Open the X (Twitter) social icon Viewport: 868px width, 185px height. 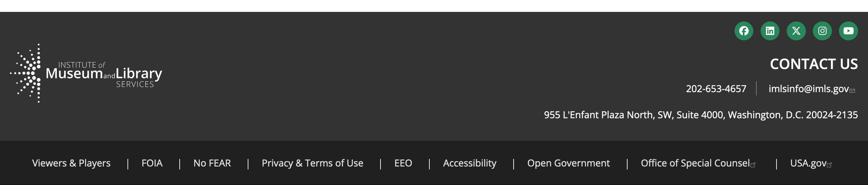(796, 31)
